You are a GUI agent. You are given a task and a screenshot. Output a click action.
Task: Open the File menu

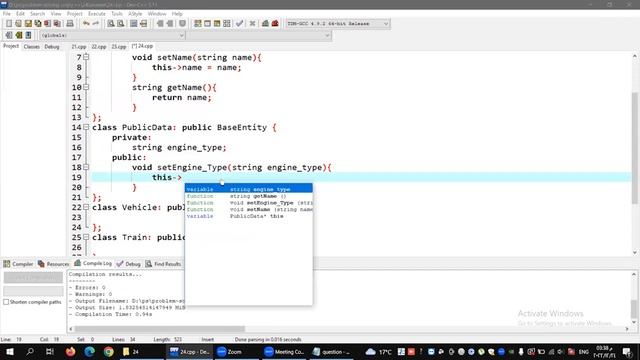tap(7, 13)
